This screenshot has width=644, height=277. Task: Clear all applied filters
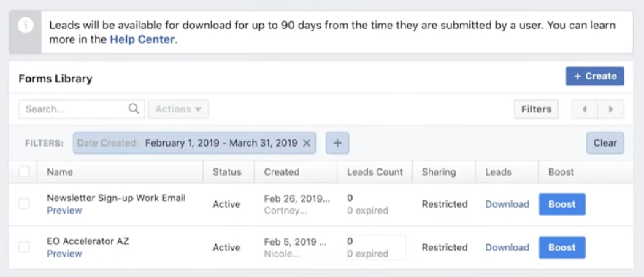point(605,143)
